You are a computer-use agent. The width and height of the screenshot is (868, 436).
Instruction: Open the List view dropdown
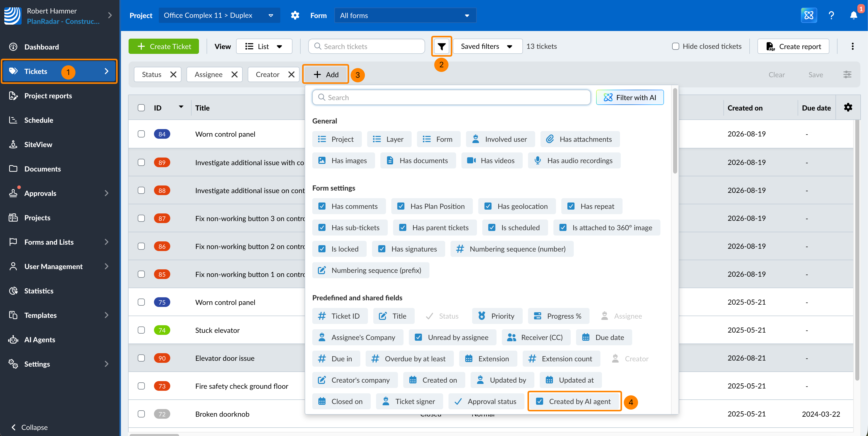pyautogui.click(x=264, y=46)
